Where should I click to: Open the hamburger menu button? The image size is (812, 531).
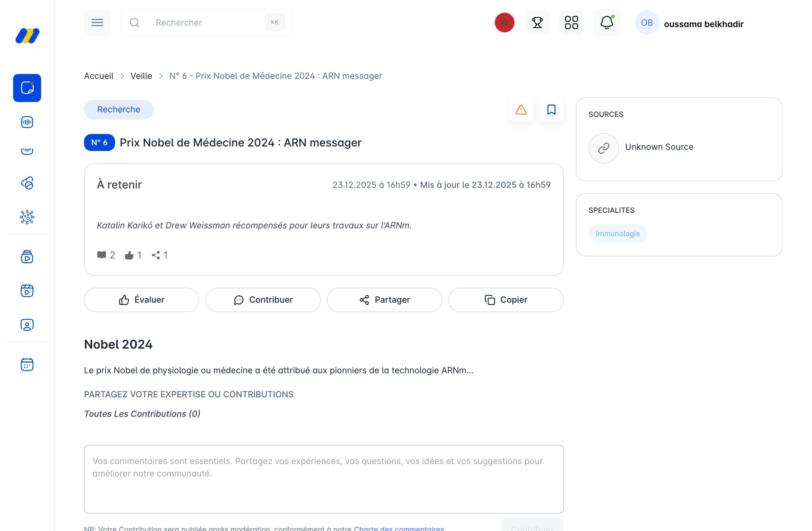[x=97, y=23]
